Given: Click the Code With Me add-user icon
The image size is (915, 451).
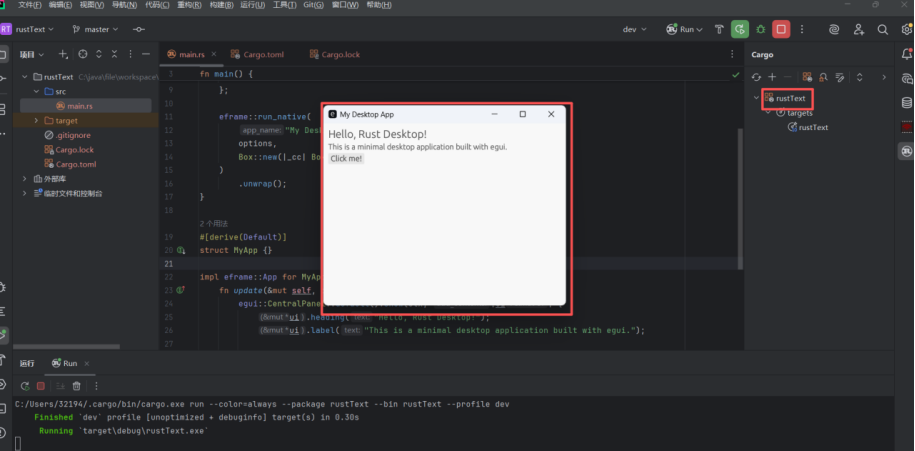Looking at the screenshot, I should pos(858,29).
